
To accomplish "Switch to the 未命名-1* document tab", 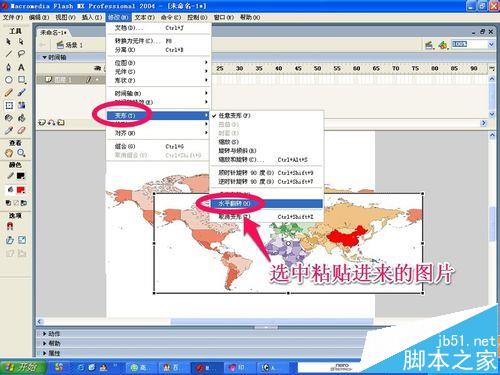I will coord(53,32).
